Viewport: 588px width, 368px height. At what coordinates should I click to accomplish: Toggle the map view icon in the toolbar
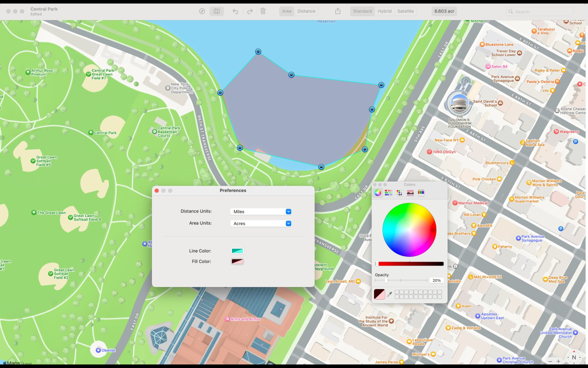(217, 11)
